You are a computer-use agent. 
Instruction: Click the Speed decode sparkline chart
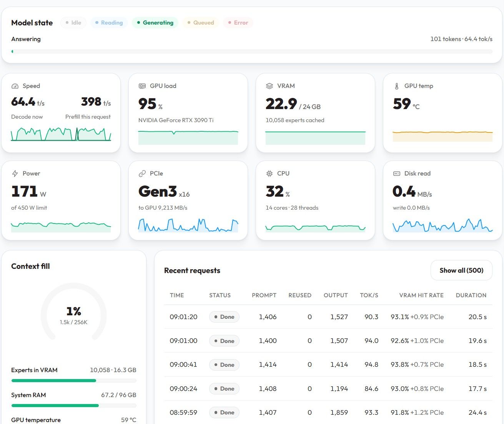tap(61, 134)
